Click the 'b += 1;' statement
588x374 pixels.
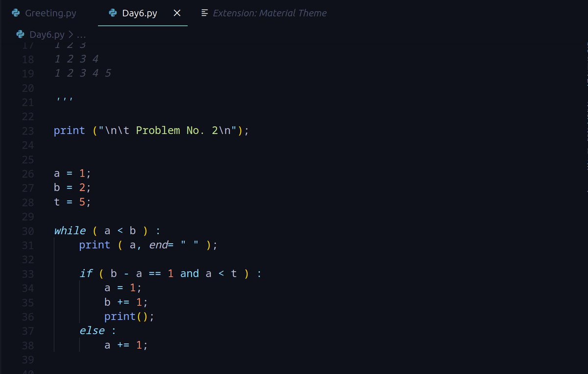click(x=126, y=302)
